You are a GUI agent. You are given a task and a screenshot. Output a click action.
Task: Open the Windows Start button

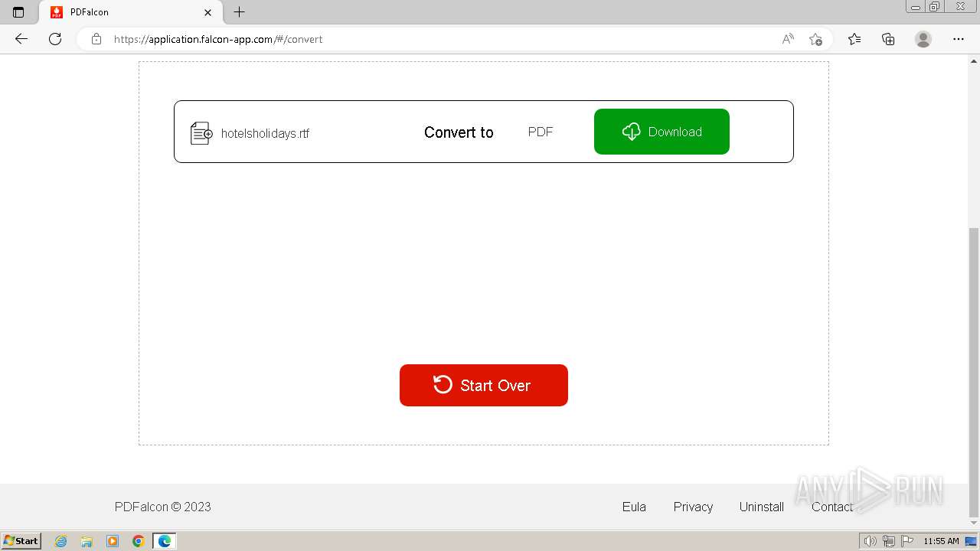pos(21,541)
